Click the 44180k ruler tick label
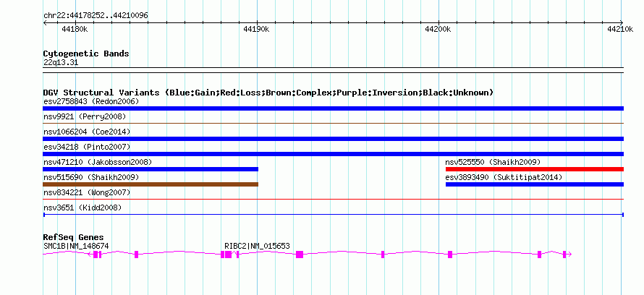 (75, 29)
